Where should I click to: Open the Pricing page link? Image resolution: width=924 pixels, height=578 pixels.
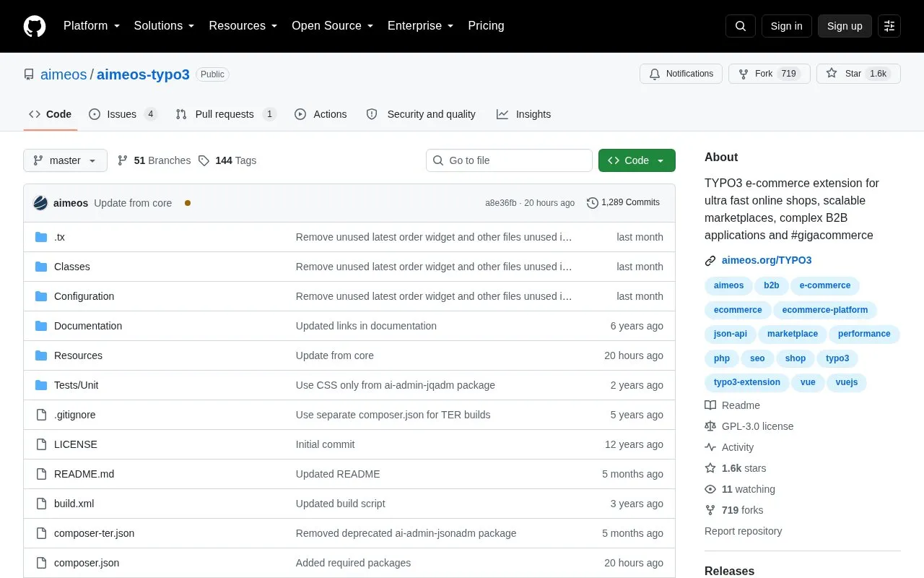click(486, 26)
